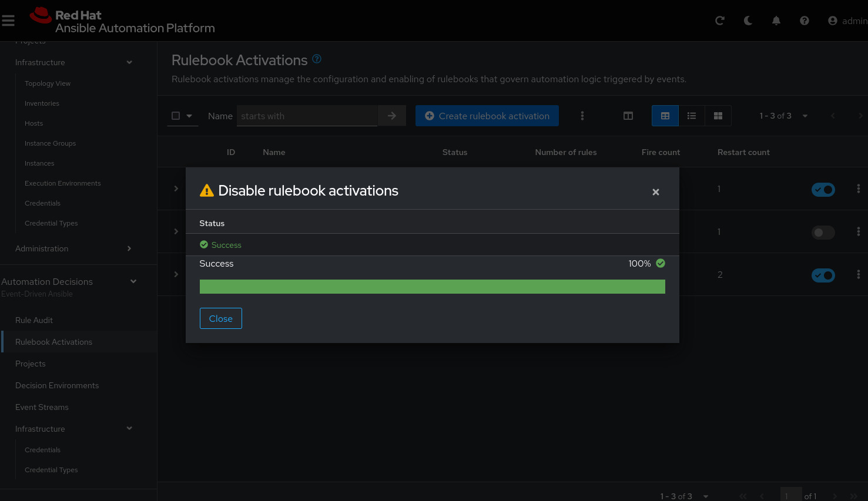The image size is (868, 501).
Task: Open Instances in sidebar
Action: 39,163
